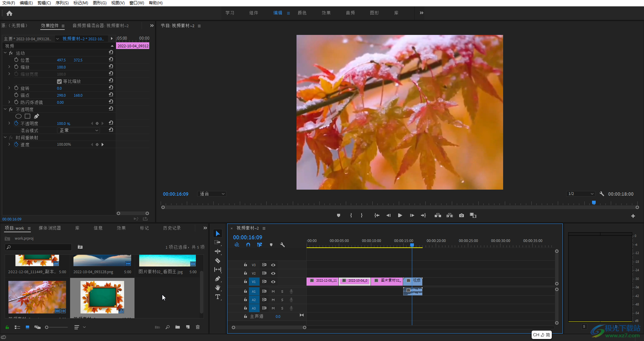Toggle position animation stopwatch
The image size is (644, 341).
[x=16, y=60]
